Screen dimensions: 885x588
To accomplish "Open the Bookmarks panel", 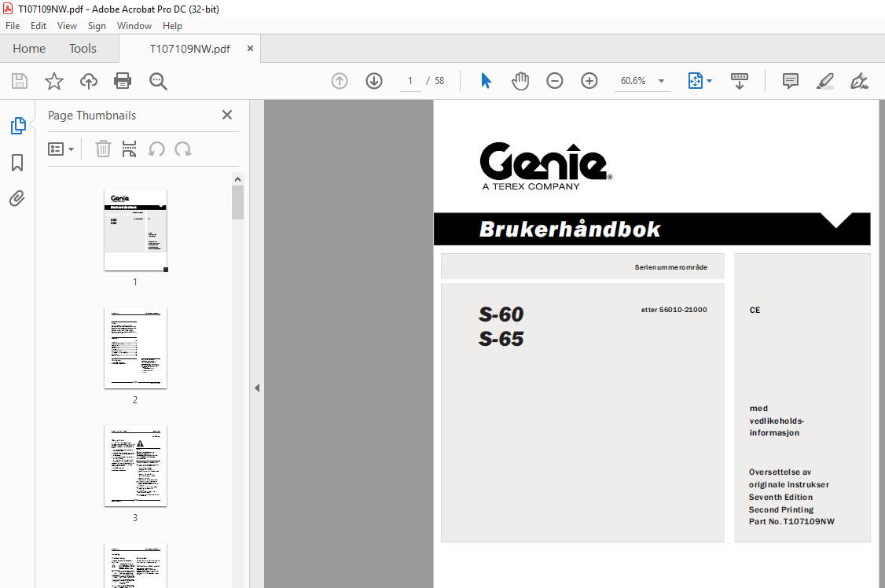I will [x=17, y=163].
